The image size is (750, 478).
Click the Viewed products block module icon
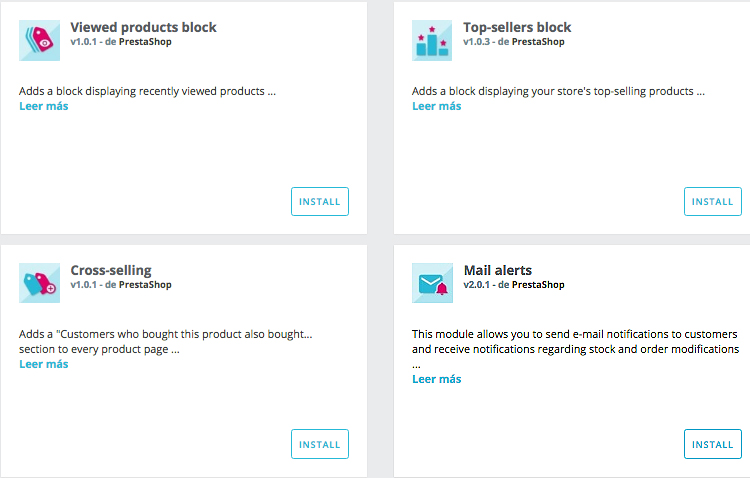coord(40,40)
